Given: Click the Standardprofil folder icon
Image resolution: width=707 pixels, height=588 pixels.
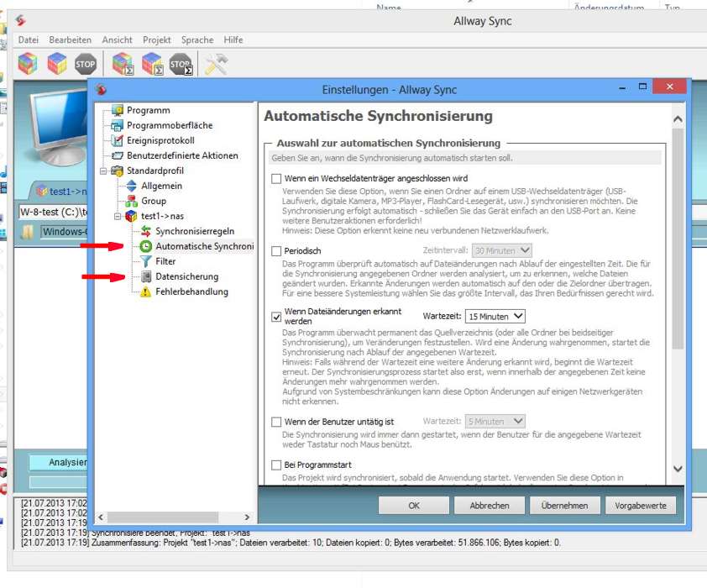Looking at the screenshot, I should [x=118, y=171].
